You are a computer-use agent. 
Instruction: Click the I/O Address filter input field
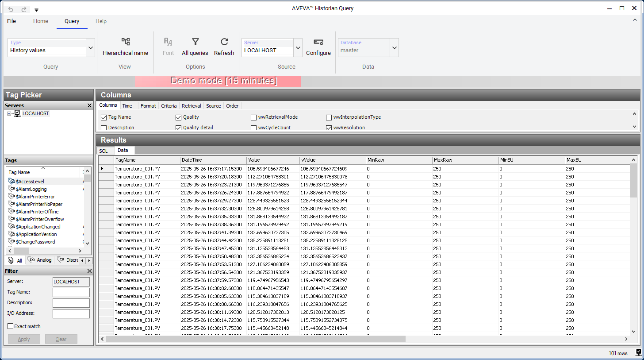(71, 314)
